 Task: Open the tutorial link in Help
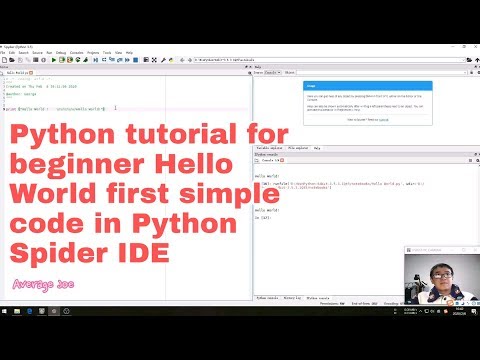384,119
